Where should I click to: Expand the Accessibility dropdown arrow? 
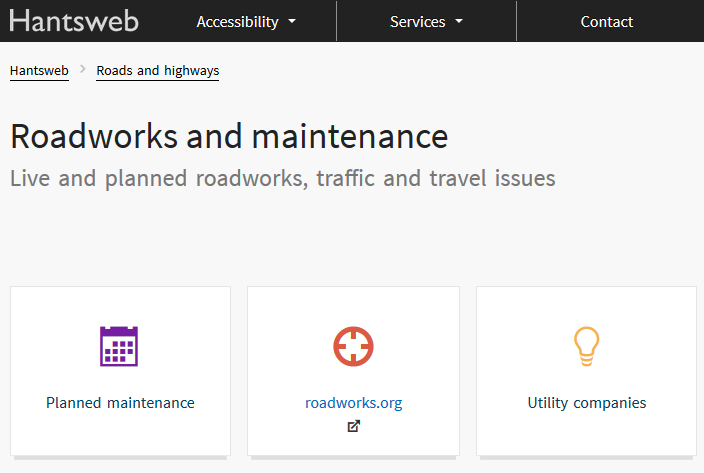(x=292, y=21)
